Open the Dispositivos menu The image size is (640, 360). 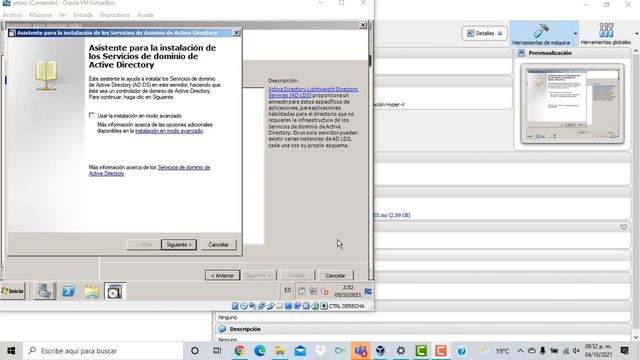point(115,15)
